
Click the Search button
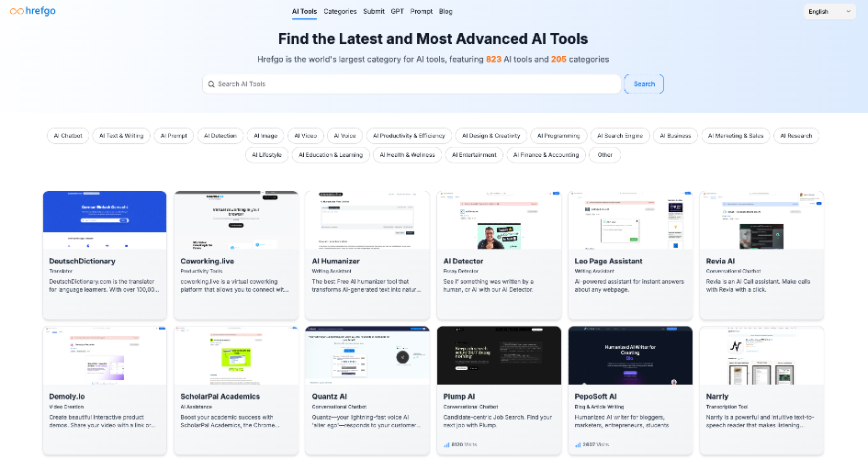coord(644,84)
